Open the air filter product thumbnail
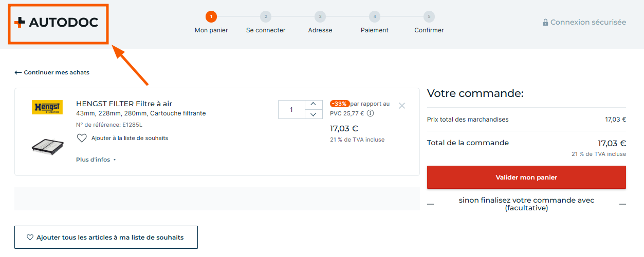Image resolution: width=644 pixels, height=257 pixels. pos(47,146)
